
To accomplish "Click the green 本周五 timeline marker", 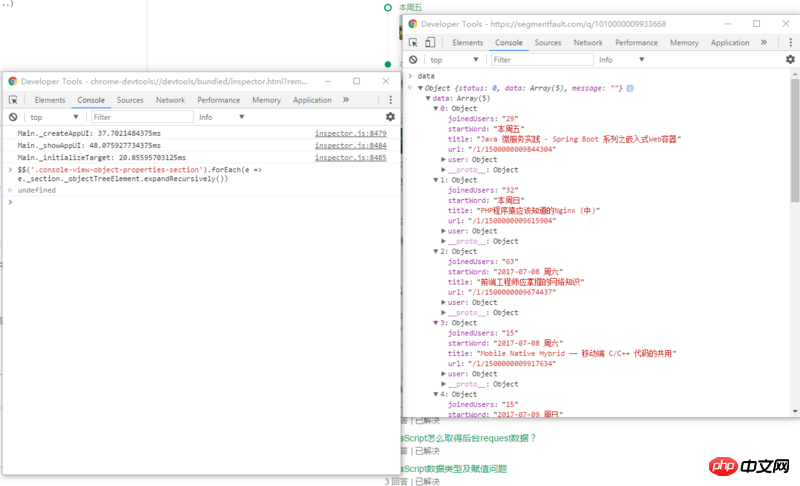I will pos(388,7).
